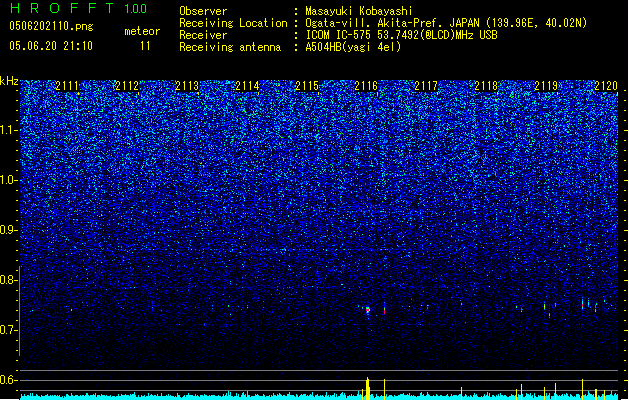629x400 pixels.
Task: Select antenna value A504HB(yagi 4el)
Action: [353, 47]
